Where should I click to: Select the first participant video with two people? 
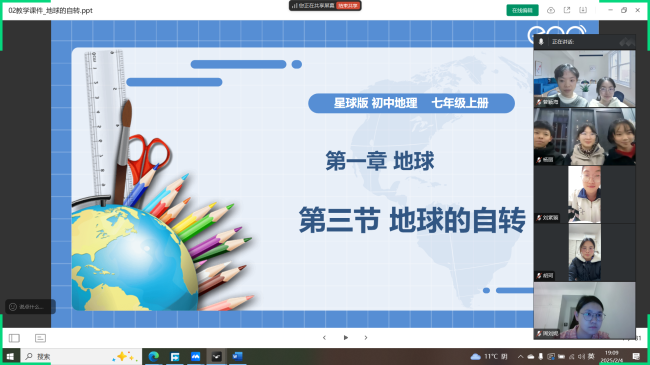[x=585, y=78]
